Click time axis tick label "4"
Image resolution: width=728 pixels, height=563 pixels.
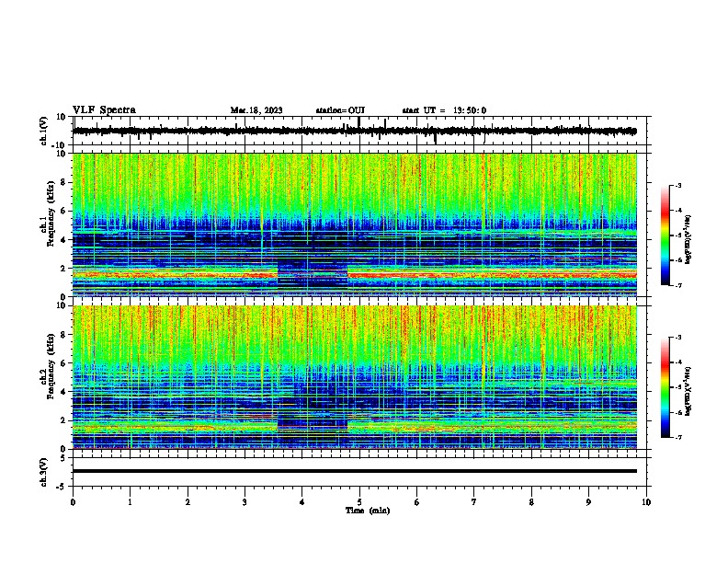302,502
